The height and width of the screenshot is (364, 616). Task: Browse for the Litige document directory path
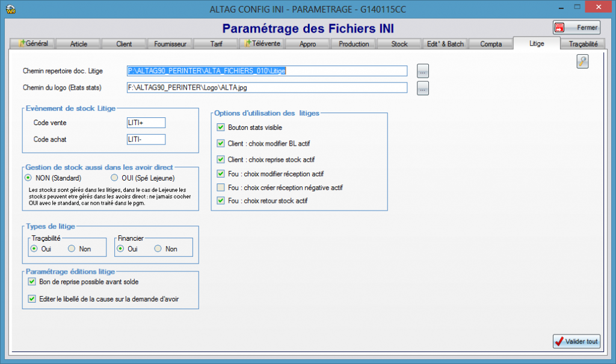pos(423,71)
